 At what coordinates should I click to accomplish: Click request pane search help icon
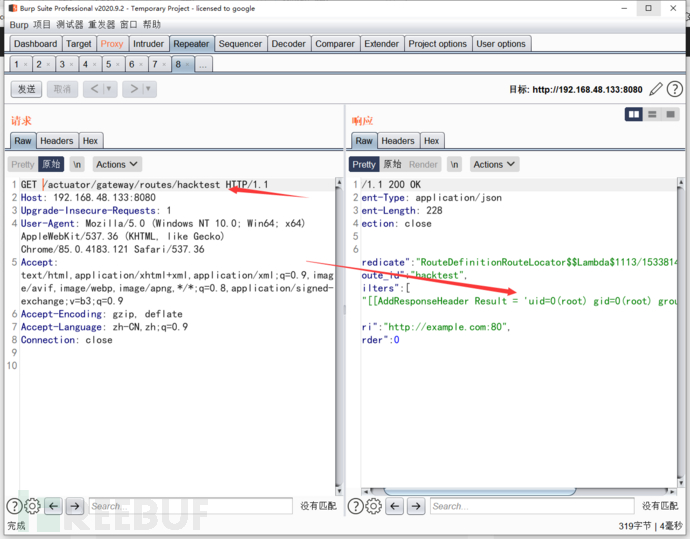(x=14, y=506)
